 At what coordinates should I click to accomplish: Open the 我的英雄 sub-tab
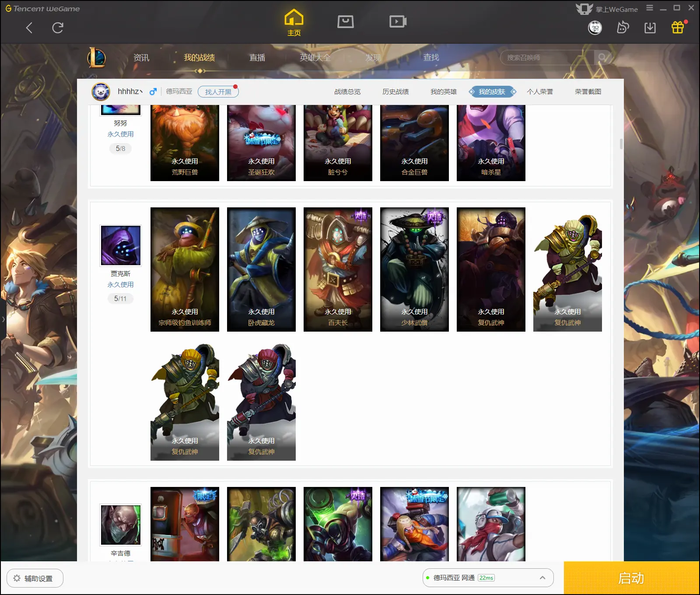pyautogui.click(x=444, y=91)
